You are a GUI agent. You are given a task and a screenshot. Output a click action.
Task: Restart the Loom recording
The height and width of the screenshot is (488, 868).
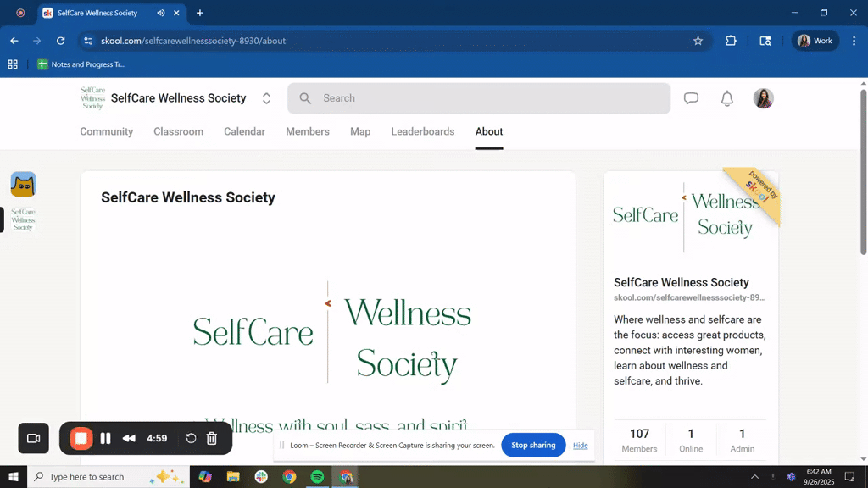(191, 439)
